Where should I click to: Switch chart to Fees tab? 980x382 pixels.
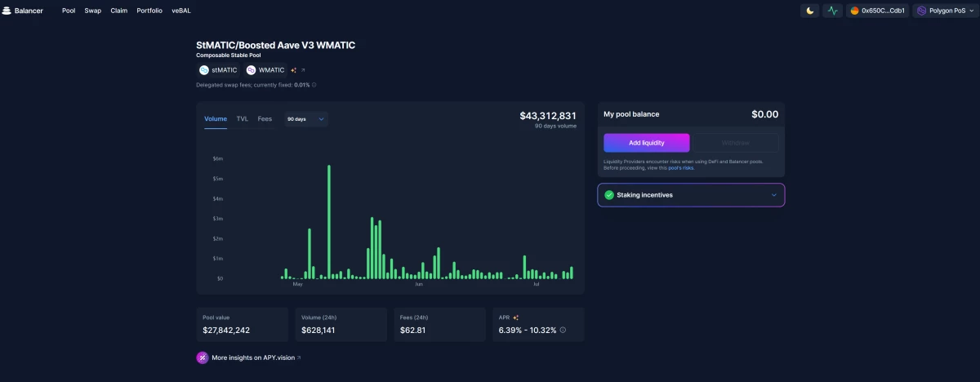click(x=265, y=119)
